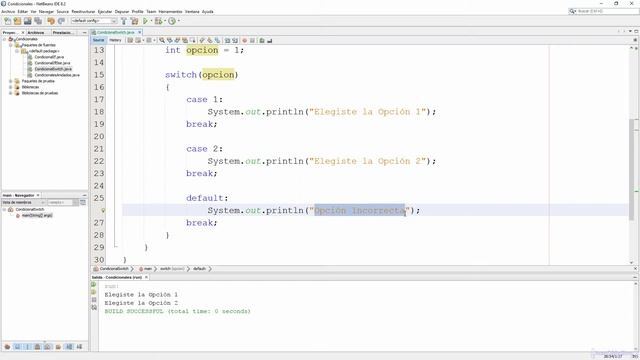This screenshot has width=640, height=360.
Task: Click the default breadcrumb segment
Action: tap(199, 269)
